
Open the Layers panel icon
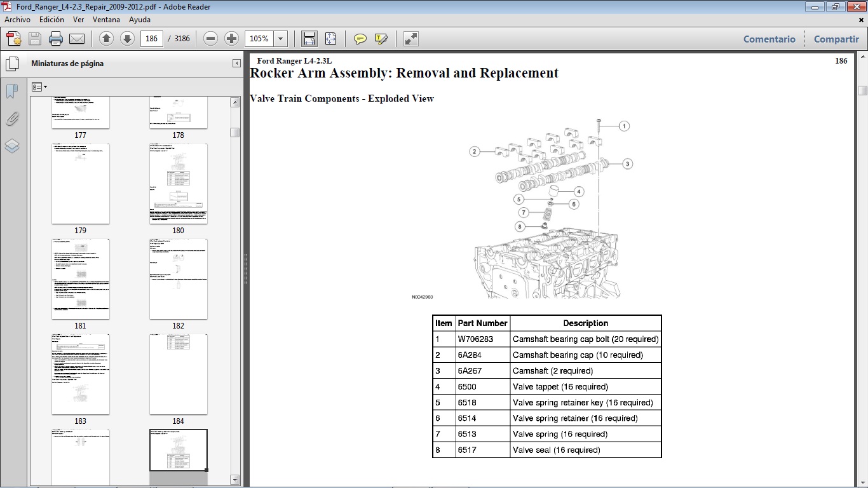(12, 146)
